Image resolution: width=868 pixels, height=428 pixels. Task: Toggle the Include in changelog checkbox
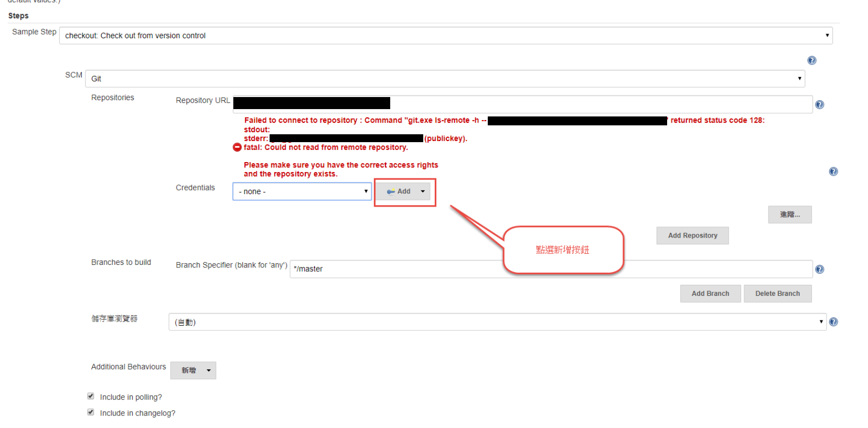click(x=91, y=412)
